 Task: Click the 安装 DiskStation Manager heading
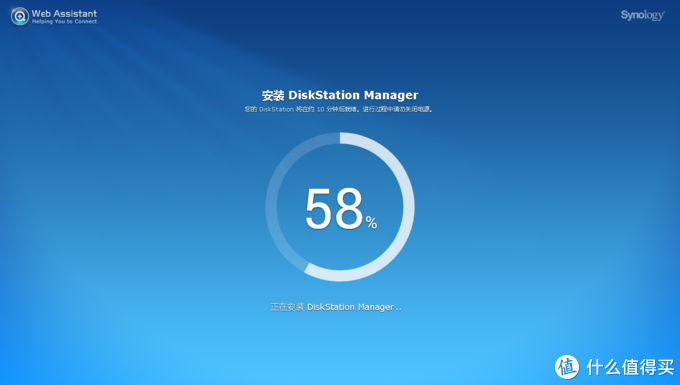click(340, 95)
